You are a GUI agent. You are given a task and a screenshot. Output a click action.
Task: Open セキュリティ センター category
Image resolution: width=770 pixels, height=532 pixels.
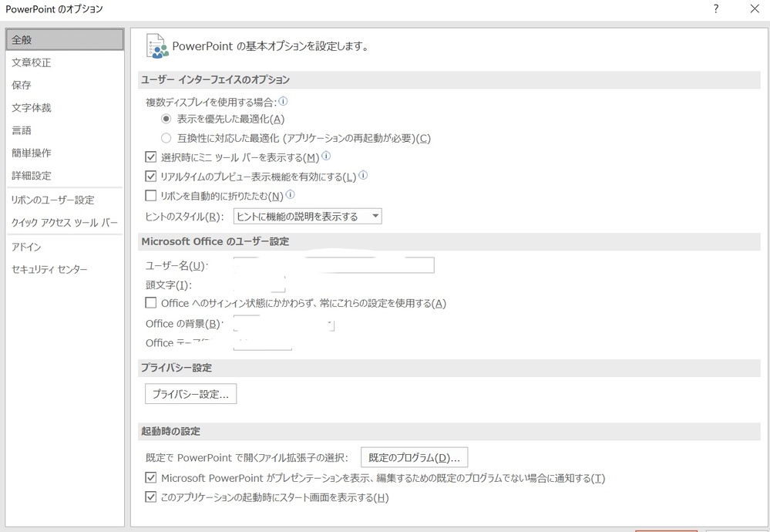point(65,269)
